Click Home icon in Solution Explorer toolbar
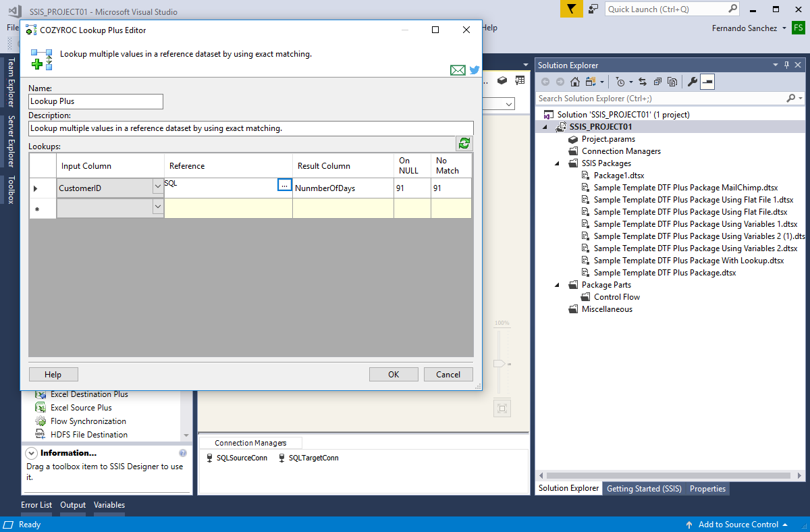The height and width of the screenshot is (532, 810). coord(575,82)
